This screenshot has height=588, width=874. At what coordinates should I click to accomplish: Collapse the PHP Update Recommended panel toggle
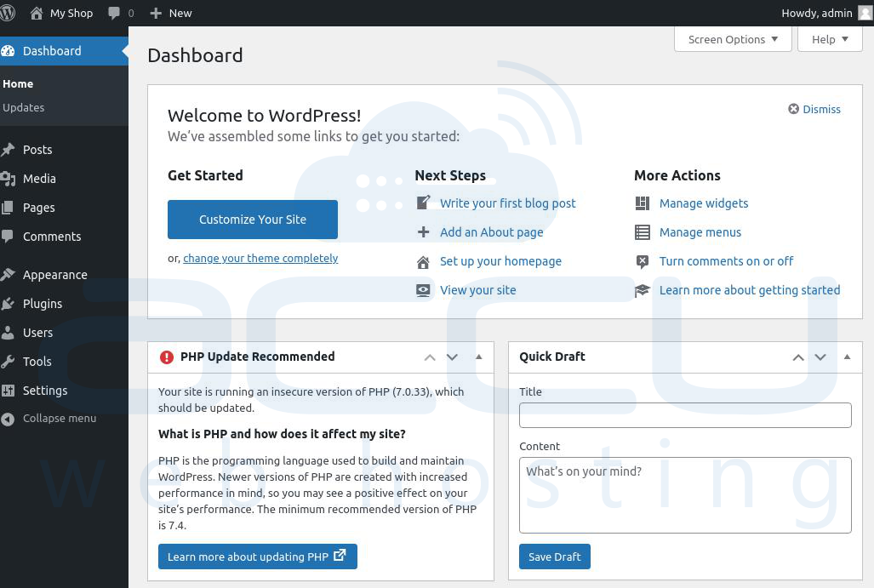479,357
